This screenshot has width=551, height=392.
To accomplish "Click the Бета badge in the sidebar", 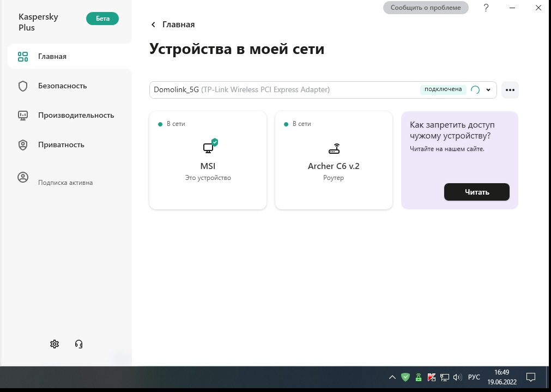I will tap(102, 19).
